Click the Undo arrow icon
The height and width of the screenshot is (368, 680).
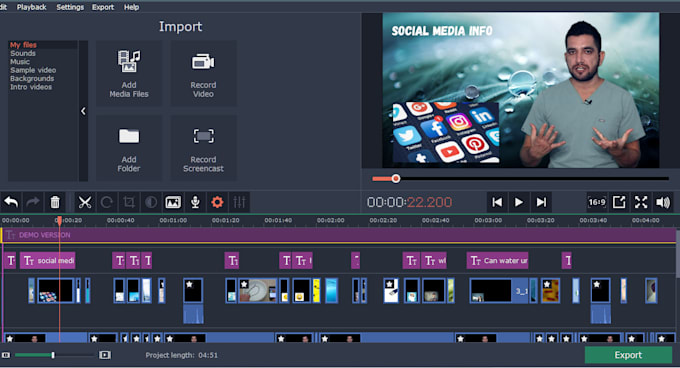[x=11, y=202]
